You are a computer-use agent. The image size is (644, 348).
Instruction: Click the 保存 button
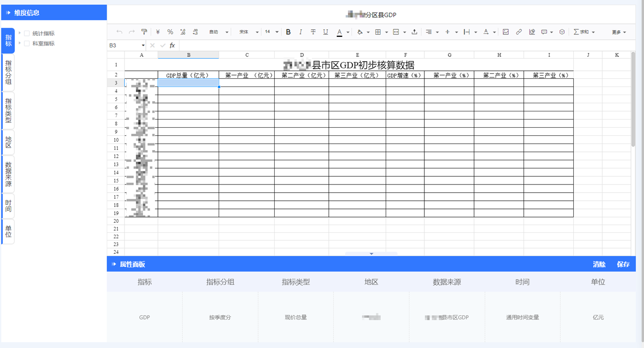[623, 264]
